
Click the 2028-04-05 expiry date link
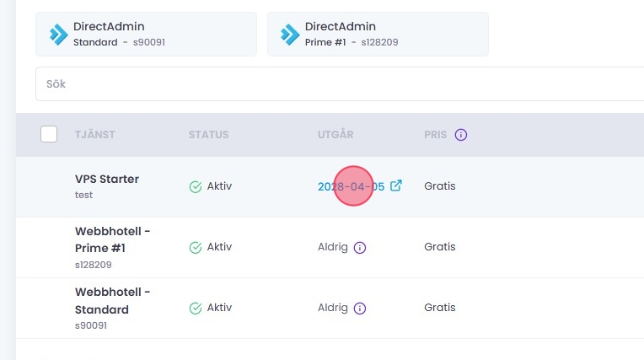coord(351,186)
